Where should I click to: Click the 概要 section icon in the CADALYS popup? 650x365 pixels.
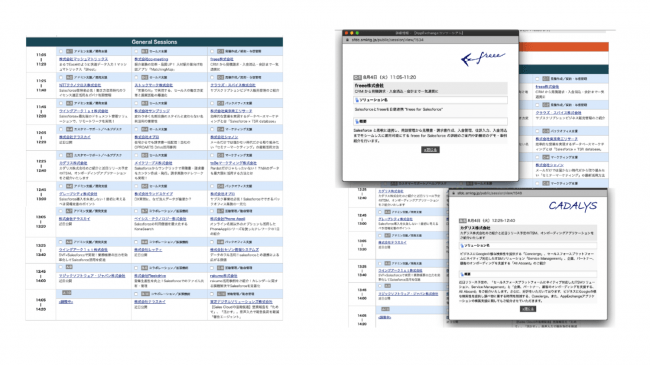[462, 274]
